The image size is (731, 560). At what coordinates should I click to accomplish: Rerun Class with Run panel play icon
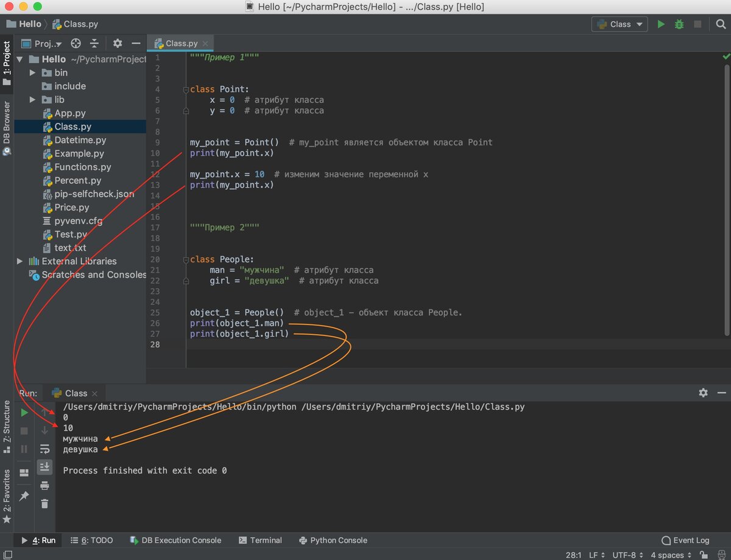click(24, 412)
